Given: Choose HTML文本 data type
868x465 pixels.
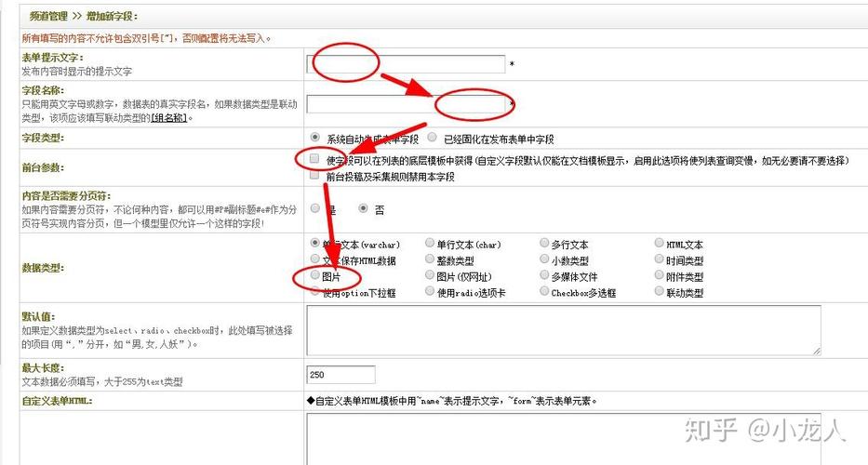Looking at the screenshot, I should click(x=659, y=243).
